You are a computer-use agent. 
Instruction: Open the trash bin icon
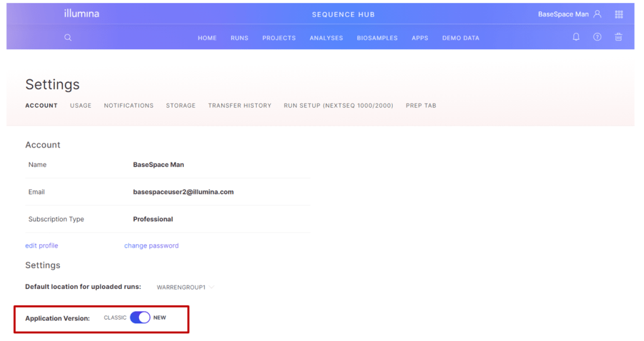(618, 37)
